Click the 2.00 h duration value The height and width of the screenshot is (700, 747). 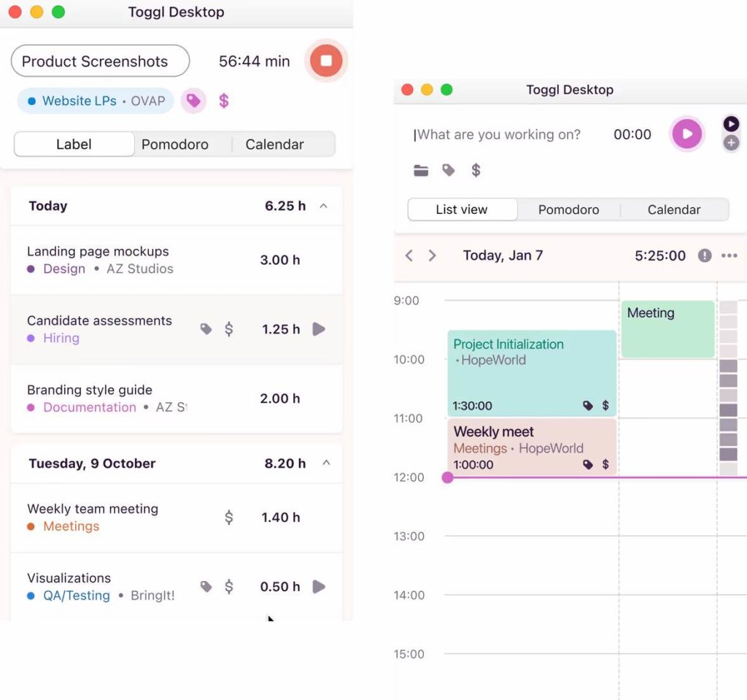(279, 399)
